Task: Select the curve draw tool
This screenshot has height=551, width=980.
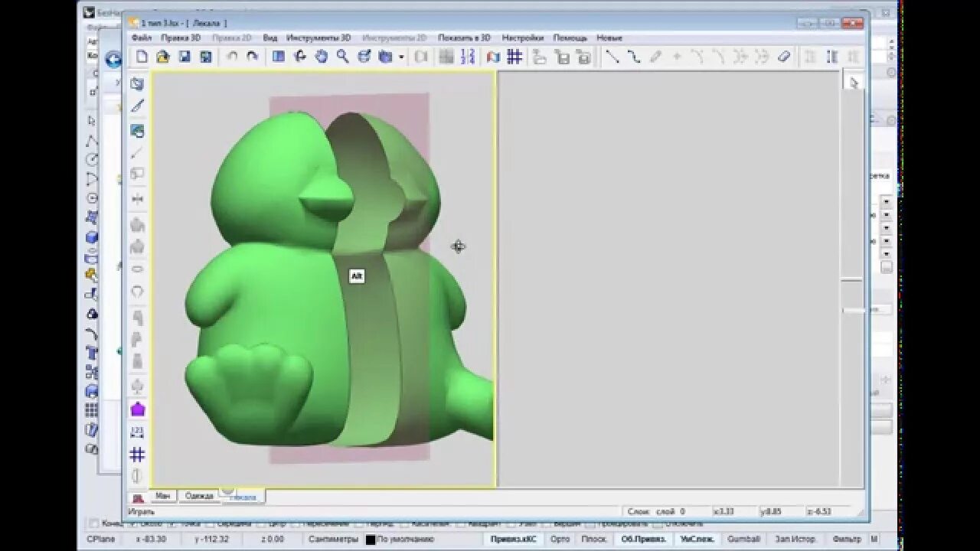Action: coord(634,57)
